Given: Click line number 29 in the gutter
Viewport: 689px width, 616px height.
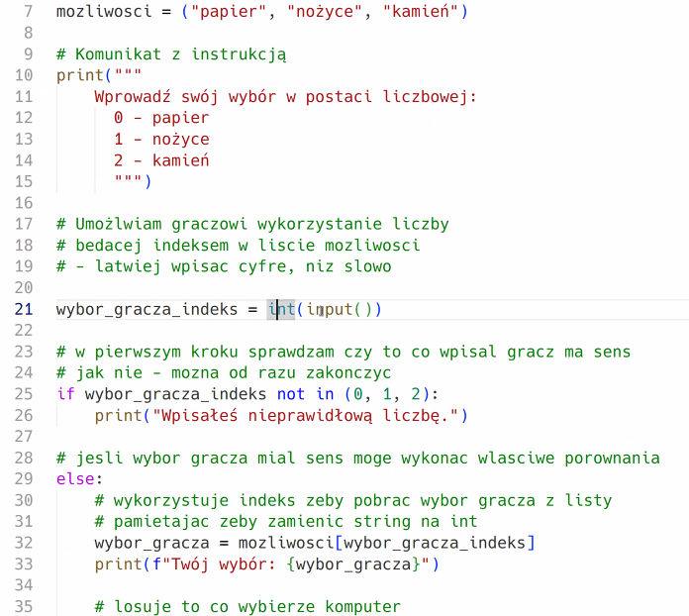Looking at the screenshot, I should click(x=24, y=478).
